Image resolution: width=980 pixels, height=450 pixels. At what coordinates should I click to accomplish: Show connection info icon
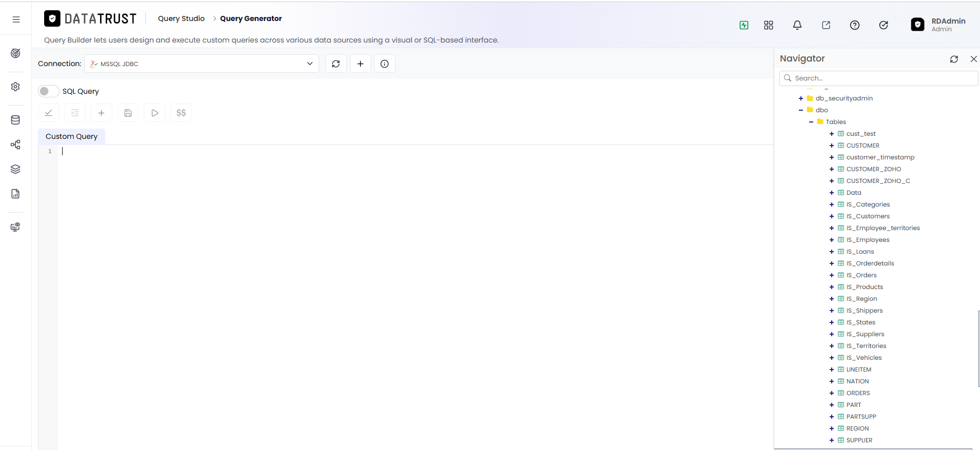[385, 64]
